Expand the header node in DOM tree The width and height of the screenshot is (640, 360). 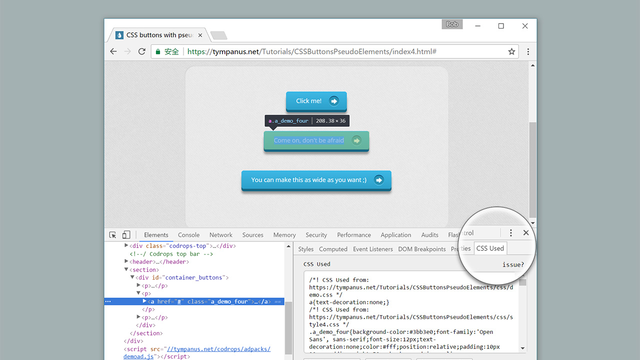pos(126,262)
